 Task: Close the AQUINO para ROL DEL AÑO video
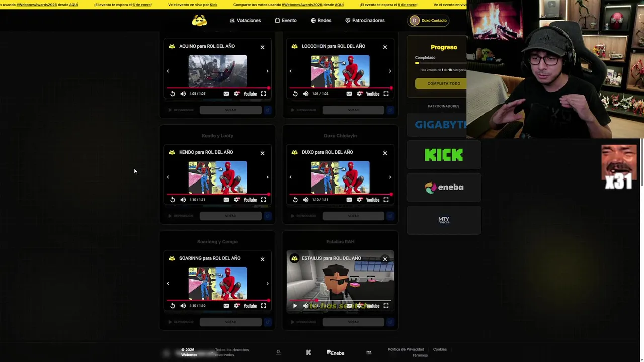tap(262, 47)
